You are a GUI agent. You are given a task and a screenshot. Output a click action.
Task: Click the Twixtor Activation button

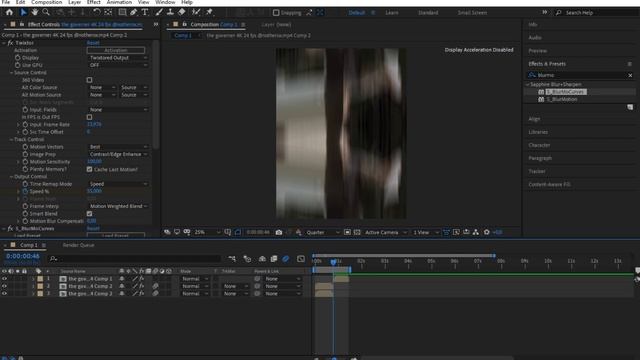tap(116, 50)
